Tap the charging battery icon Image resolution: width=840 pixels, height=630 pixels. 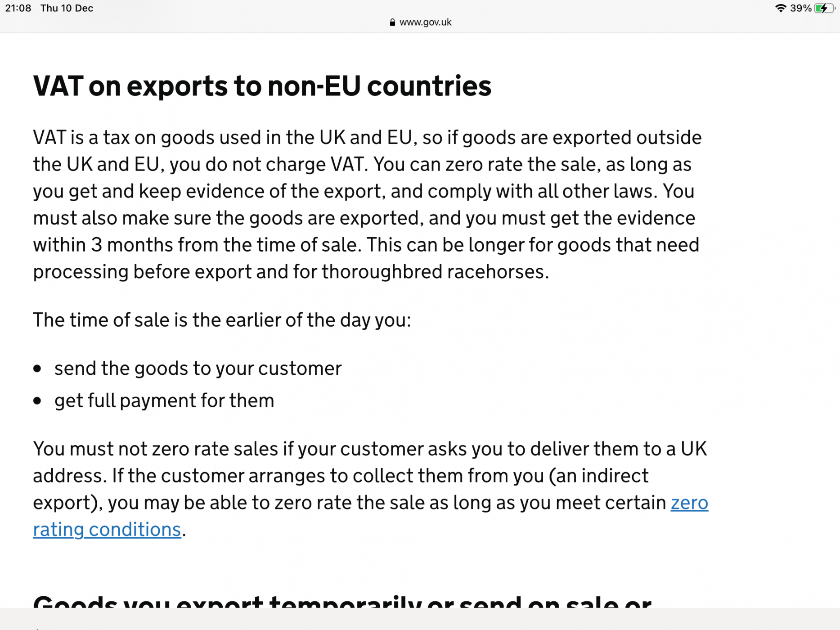click(825, 8)
